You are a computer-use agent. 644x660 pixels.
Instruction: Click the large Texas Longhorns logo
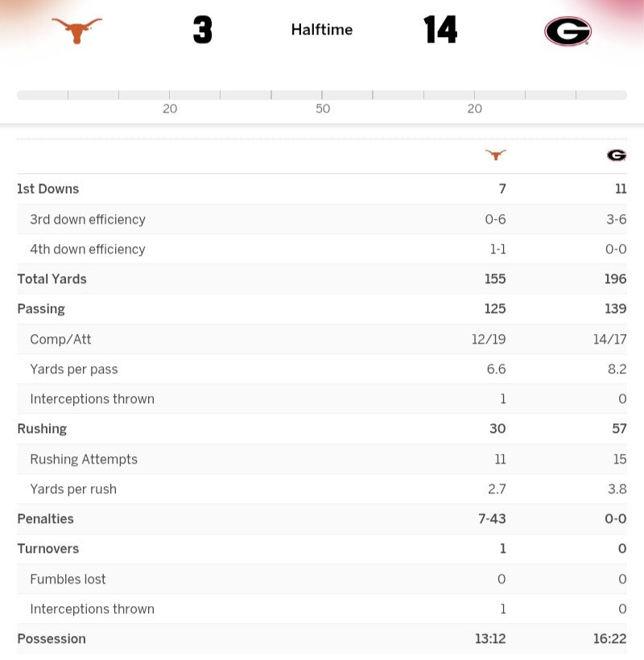tap(77, 31)
